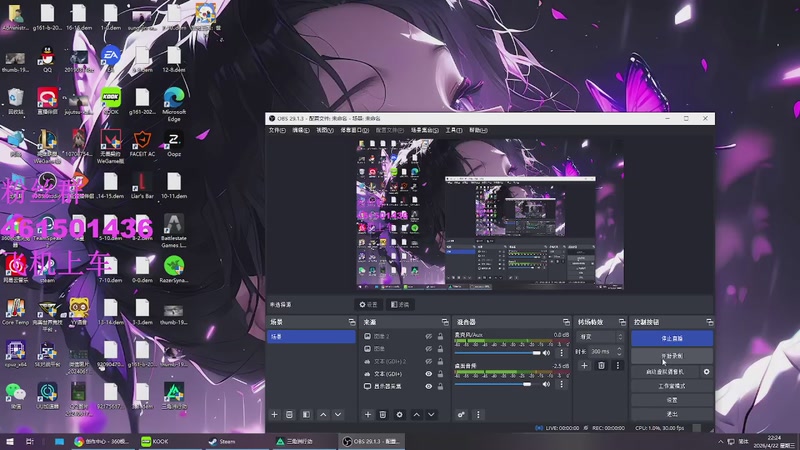The width and height of the screenshot is (800, 450).
Task: Remove selected source with trash icon
Action: coord(383,415)
